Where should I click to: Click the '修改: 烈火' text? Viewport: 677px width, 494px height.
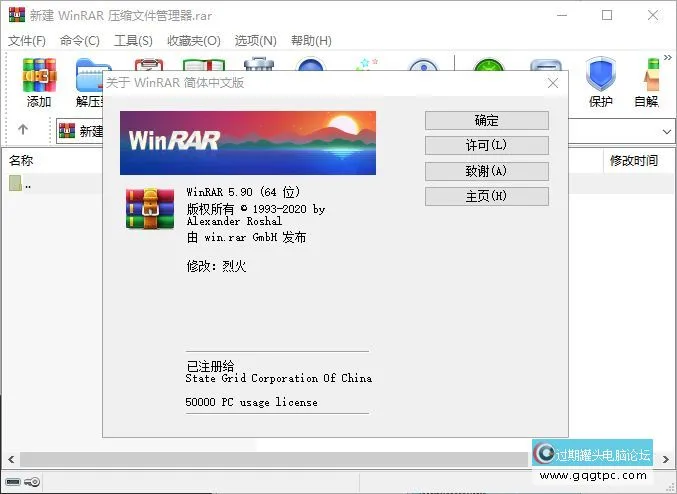pos(216,266)
